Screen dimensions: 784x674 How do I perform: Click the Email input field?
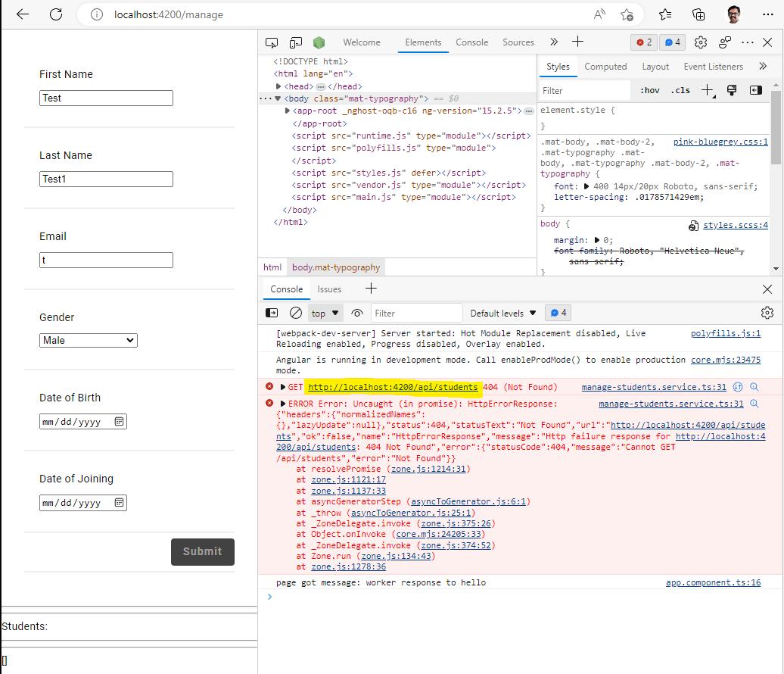pos(107,261)
